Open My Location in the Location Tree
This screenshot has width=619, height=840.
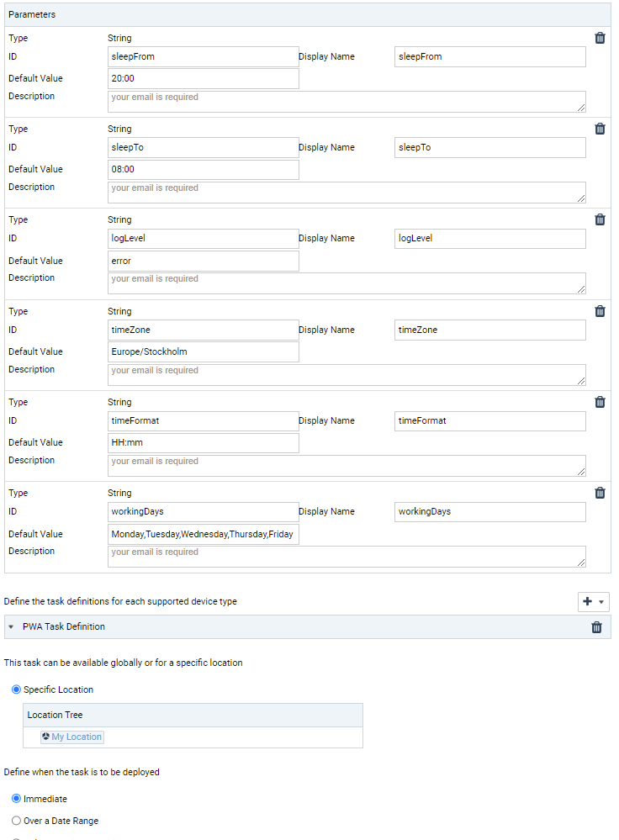tap(77, 737)
